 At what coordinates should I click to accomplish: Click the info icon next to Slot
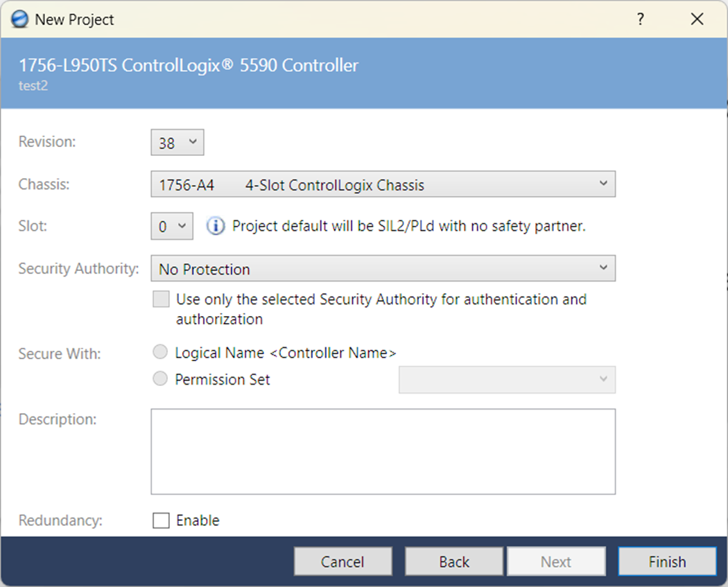[x=216, y=226]
